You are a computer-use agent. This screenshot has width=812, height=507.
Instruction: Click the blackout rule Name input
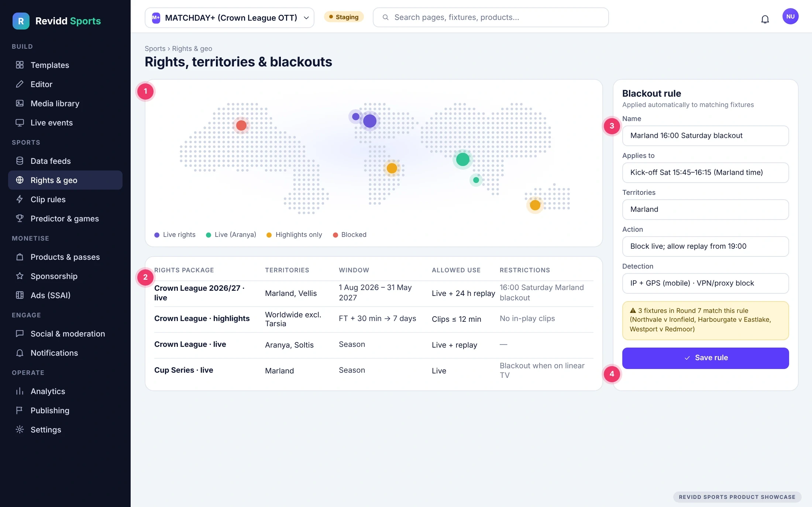pos(705,136)
